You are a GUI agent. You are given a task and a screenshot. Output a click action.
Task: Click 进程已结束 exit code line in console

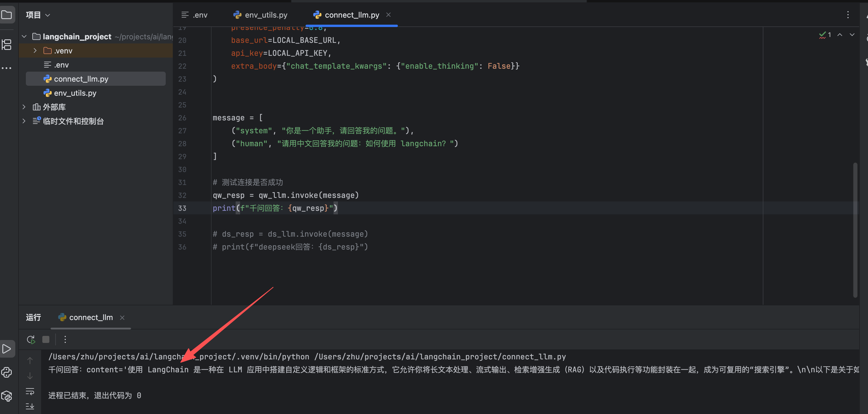(x=95, y=396)
